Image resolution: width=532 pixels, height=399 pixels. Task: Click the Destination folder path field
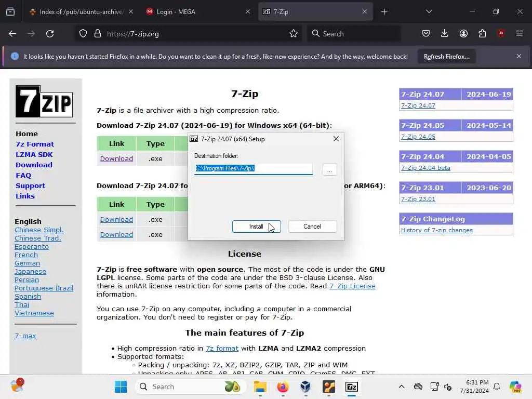click(x=253, y=168)
